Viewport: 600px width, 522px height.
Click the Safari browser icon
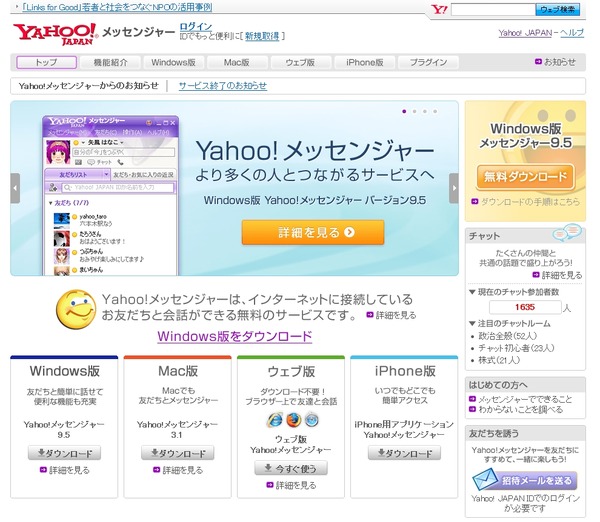point(311,420)
